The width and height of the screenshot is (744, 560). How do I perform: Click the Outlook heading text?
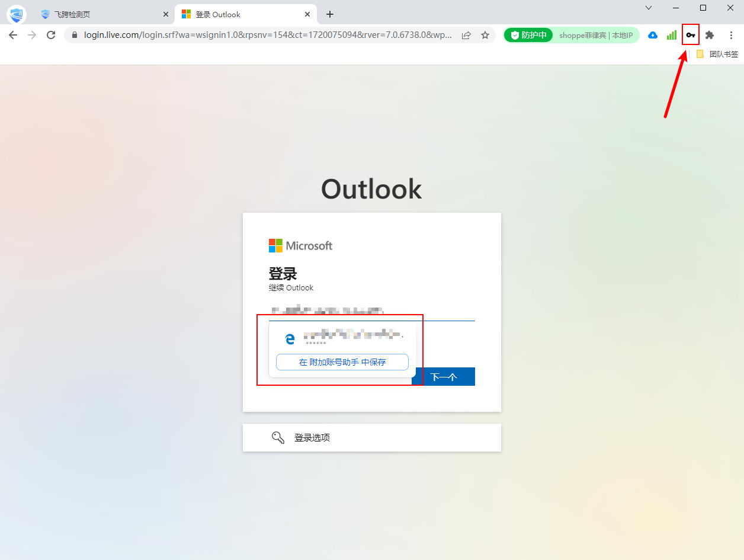point(371,189)
